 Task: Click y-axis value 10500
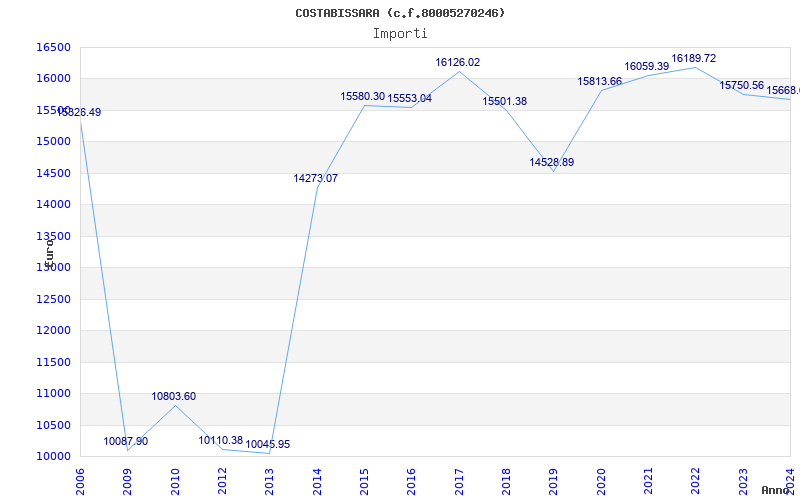click(53, 425)
